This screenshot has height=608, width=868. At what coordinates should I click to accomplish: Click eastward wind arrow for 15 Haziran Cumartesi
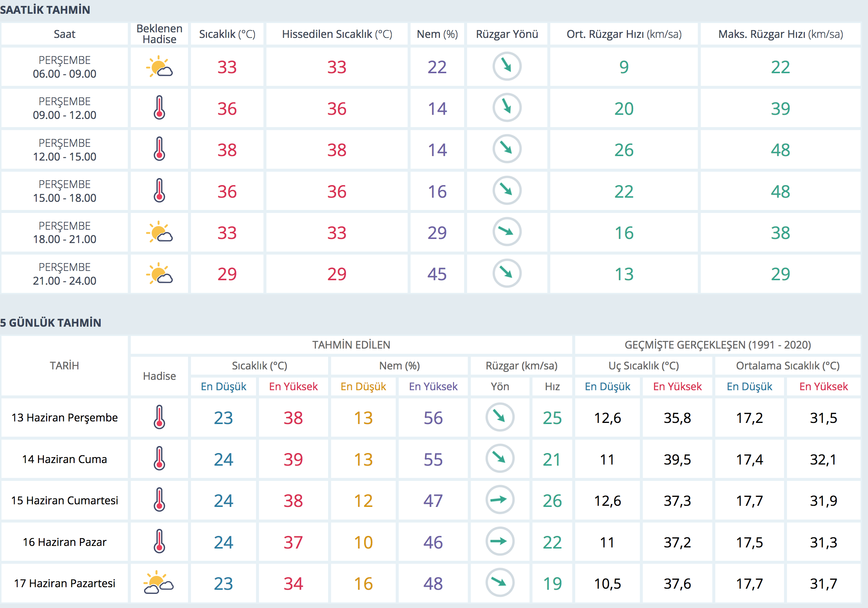pyautogui.click(x=499, y=500)
